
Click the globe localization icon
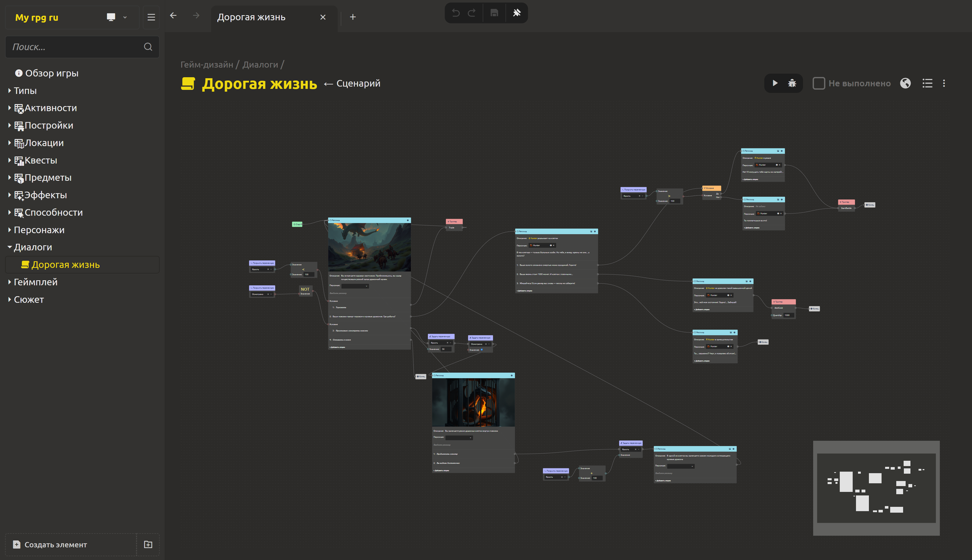(x=906, y=83)
